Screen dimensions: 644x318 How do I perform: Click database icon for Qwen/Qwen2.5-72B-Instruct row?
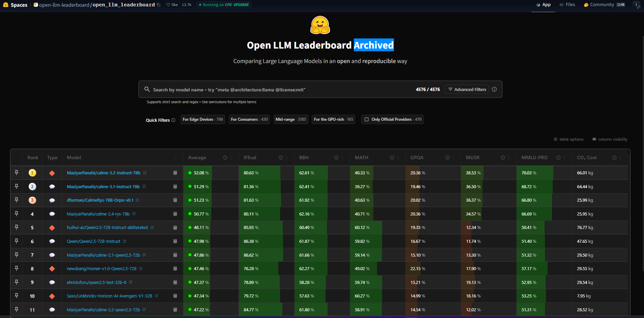click(175, 241)
